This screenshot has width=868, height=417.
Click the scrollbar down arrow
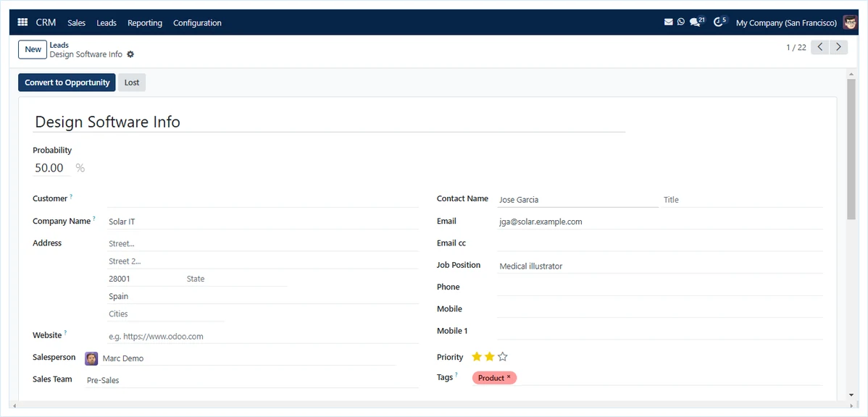click(851, 395)
